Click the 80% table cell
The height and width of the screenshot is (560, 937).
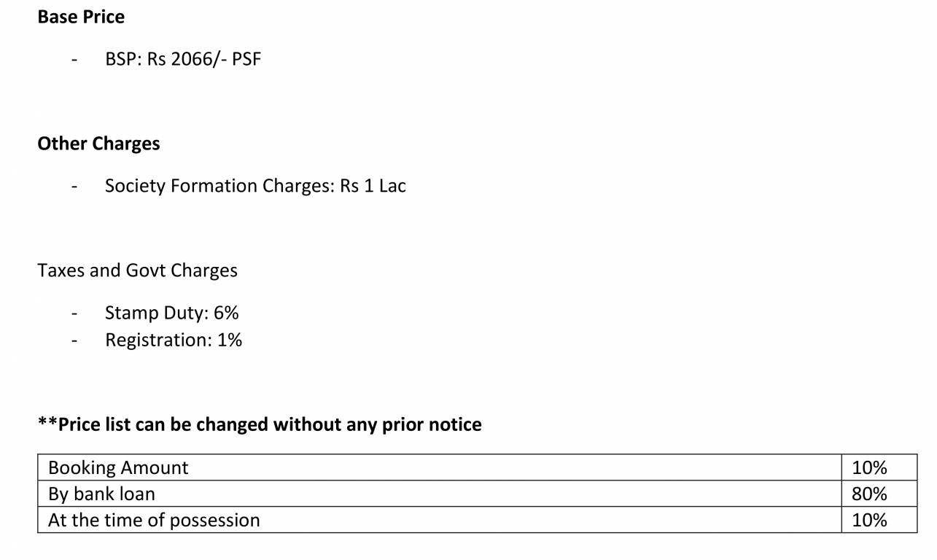tap(869, 494)
